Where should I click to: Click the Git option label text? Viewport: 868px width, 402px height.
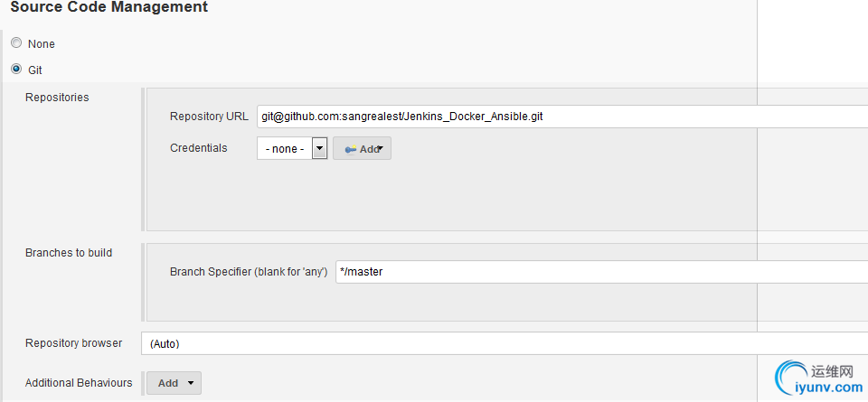(x=35, y=70)
